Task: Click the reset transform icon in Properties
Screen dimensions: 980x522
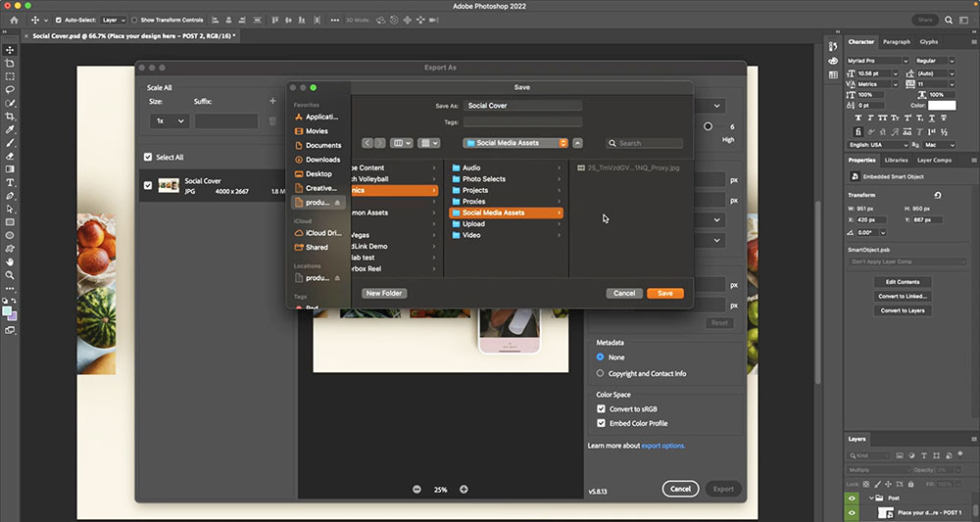Action: pyautogui.click(x=938, y=196)
